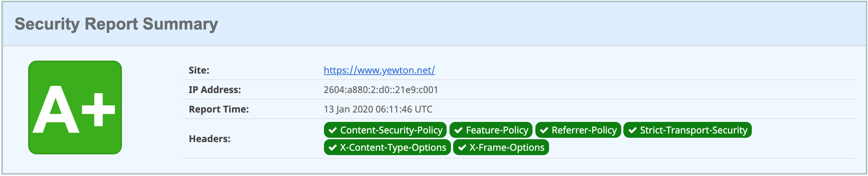Image resolution: width=868 pixels, height=176 pixels.
Task: Click the X-Frame-Options header badge
Action: click(x=501, y=147)
